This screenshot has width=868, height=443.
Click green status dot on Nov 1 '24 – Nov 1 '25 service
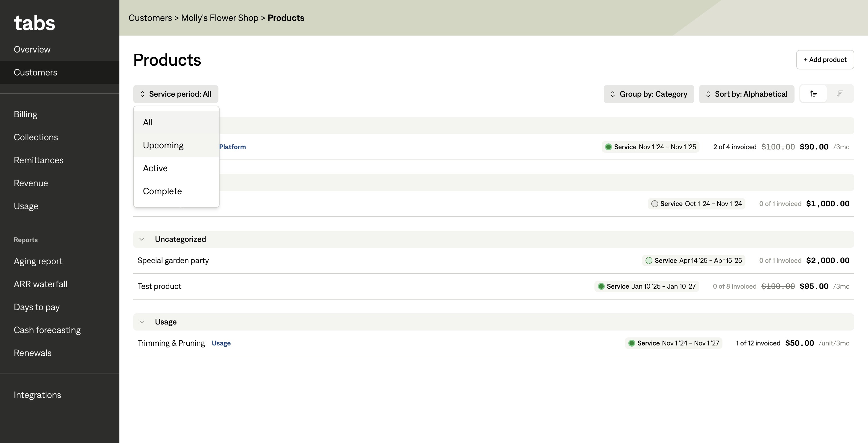[608, 147]
